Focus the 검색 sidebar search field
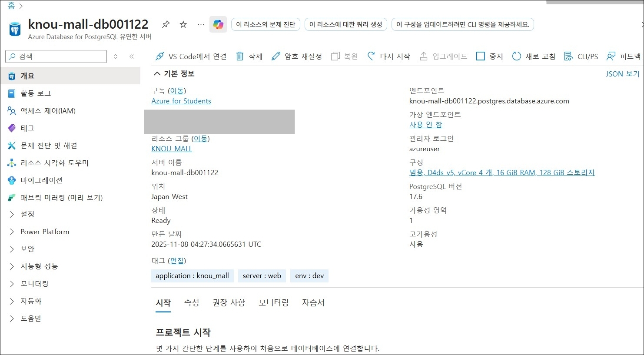This screenshot has height=355, width=644. (x=56, y=56)
